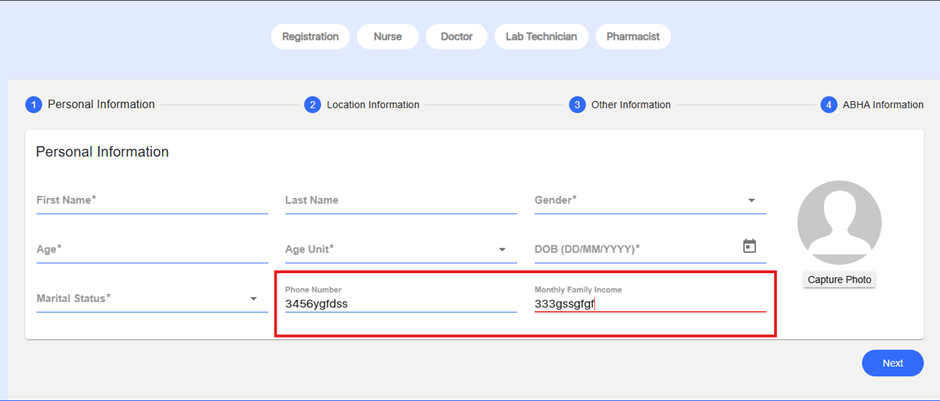Viewport: 940px width, 401px height.
Task: Click the profile photo avatar placeholder
Action: coord(839,223)
